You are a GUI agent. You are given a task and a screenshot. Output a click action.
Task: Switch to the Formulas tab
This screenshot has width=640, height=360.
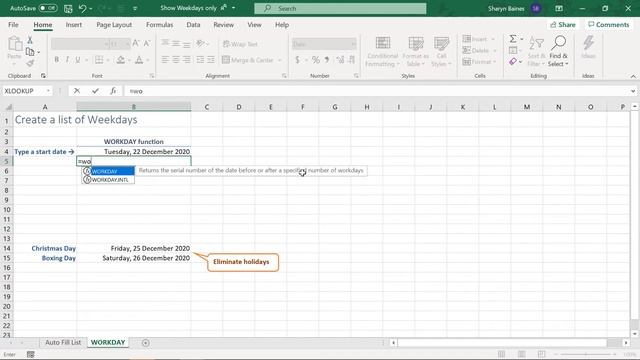160,25
